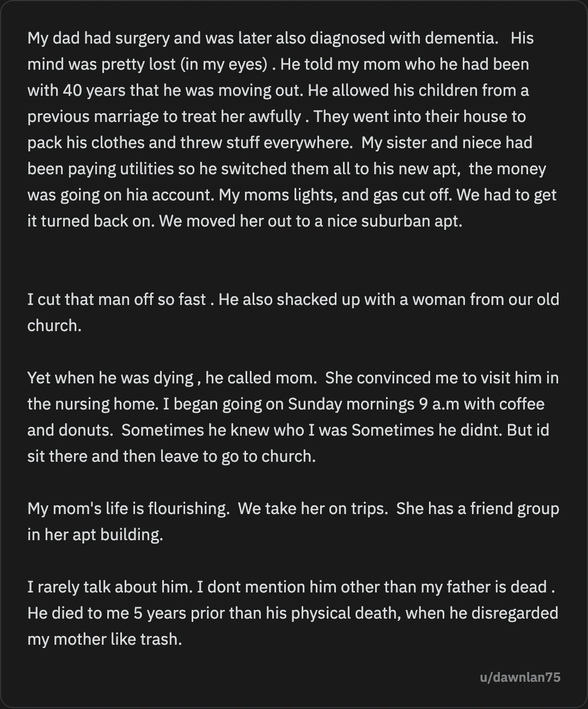Click the username u/dawnlan75
The height and width of the screenshot is (709, 588).
click(x=520, y=677)
